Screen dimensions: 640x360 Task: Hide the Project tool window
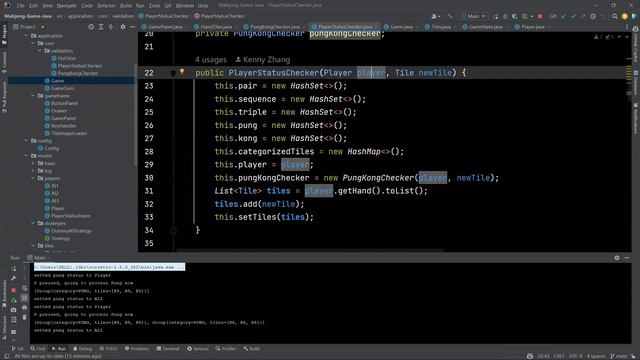(x=133, y=27)
